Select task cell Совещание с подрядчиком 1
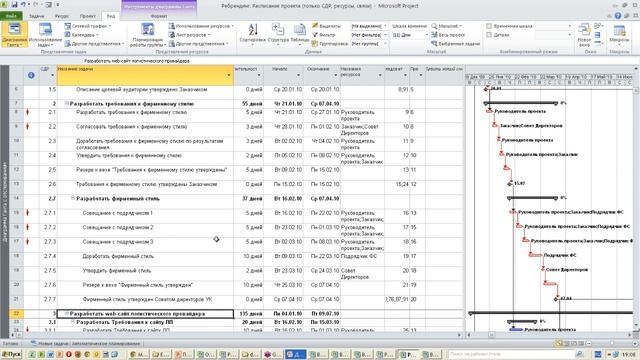This screenshot has width=640, height=360. click(x=145, y=216)
